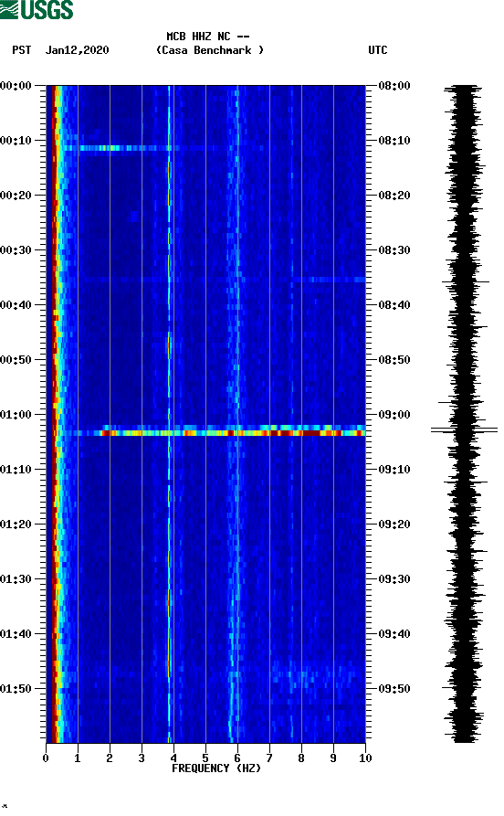Click the UTC time label '09:10'

click(x=394, y=470)
